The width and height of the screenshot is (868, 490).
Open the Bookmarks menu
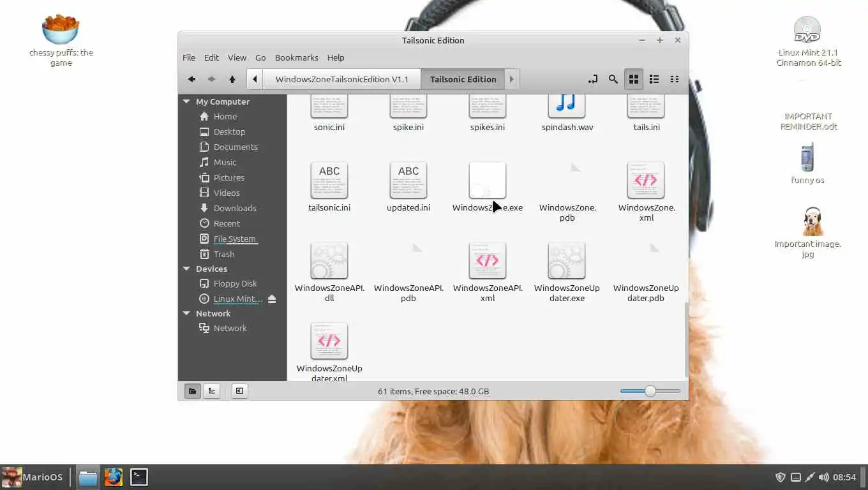(297, 57)
